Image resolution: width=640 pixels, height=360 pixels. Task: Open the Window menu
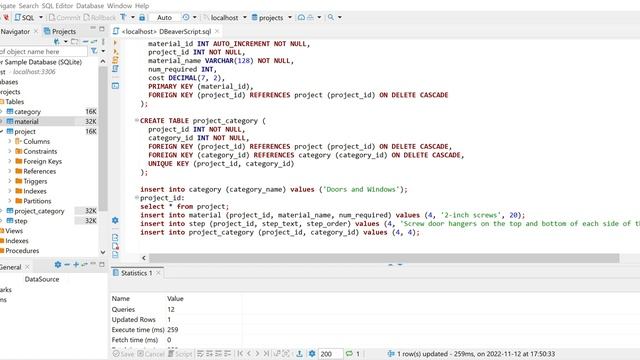(x=119, y=6)
